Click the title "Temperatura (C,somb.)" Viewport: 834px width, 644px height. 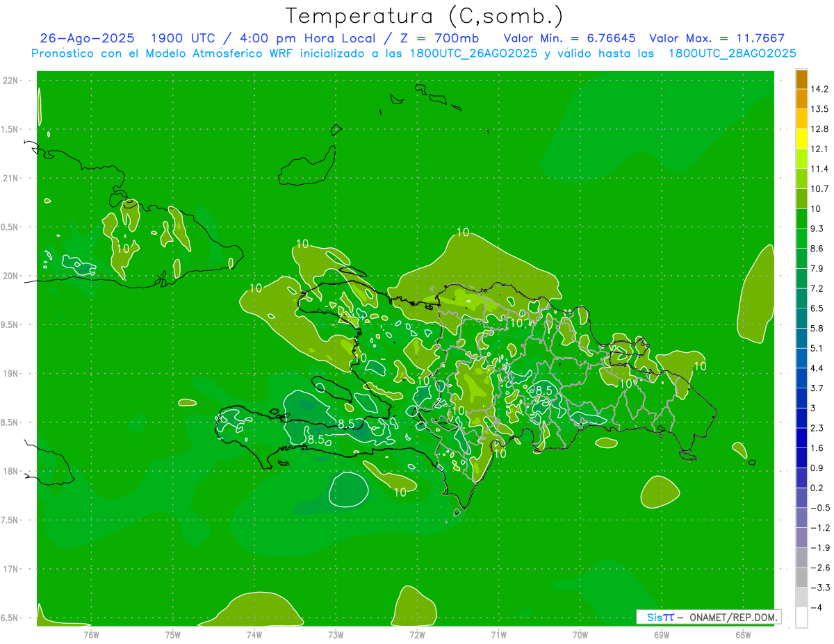[x=425, y=16]
